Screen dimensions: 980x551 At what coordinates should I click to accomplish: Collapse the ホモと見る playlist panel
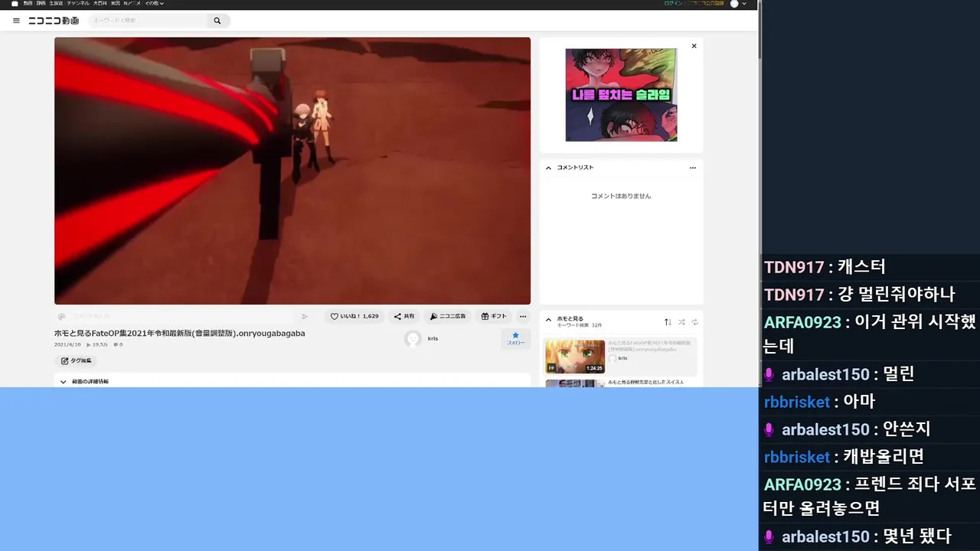pyautogui.click(x=548, y=319)
